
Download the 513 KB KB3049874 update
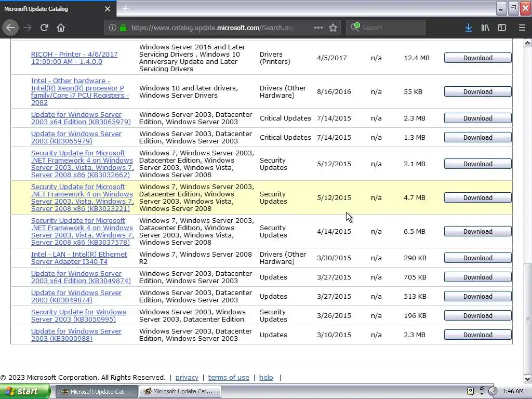(x=478, y=296)
